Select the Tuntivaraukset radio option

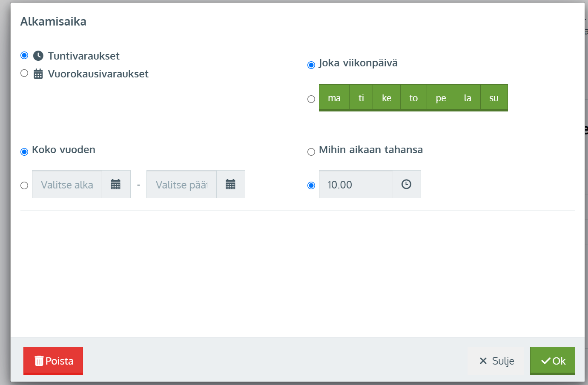tap(24, 56)
